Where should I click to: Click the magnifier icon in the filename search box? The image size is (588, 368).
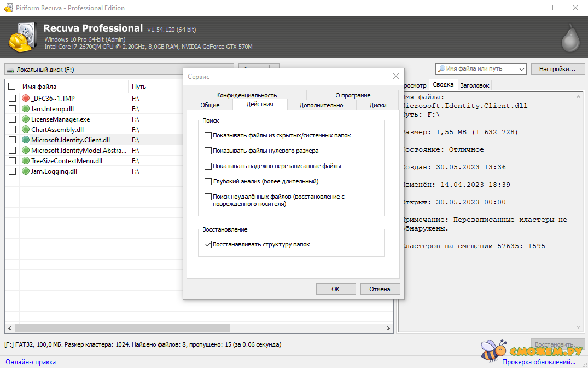441,68
